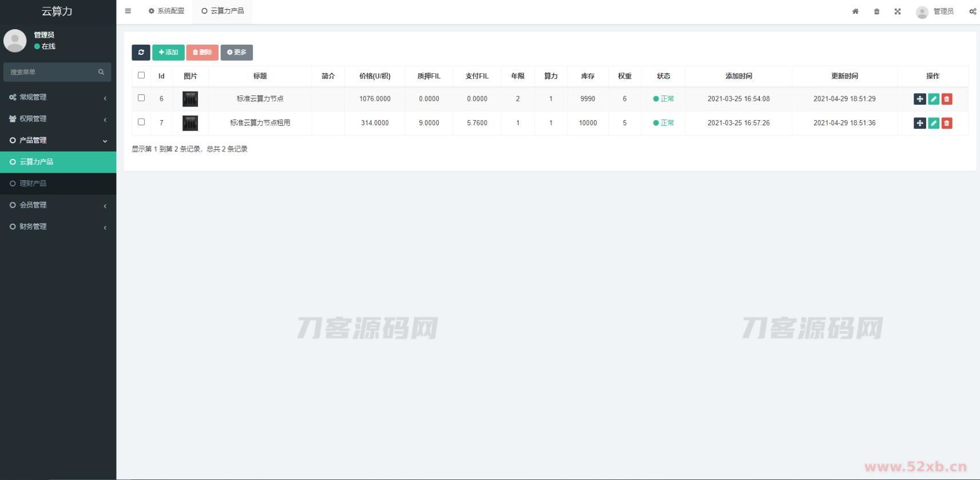Click the green 添加 button
This screenshot has height=480, width=980.
(x=168, y=53)
